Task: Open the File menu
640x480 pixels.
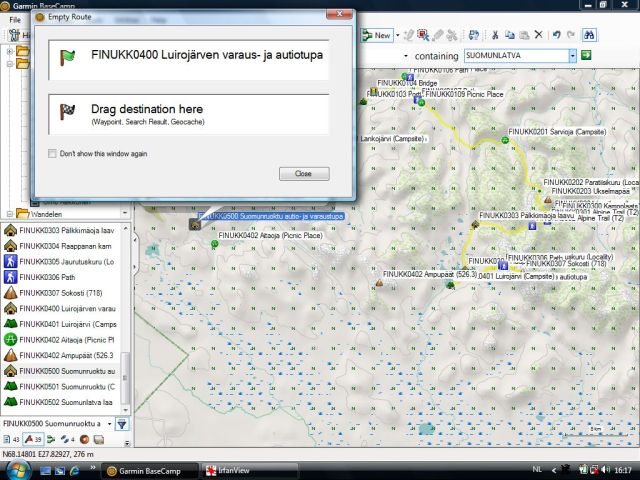Action: (15, 19)
